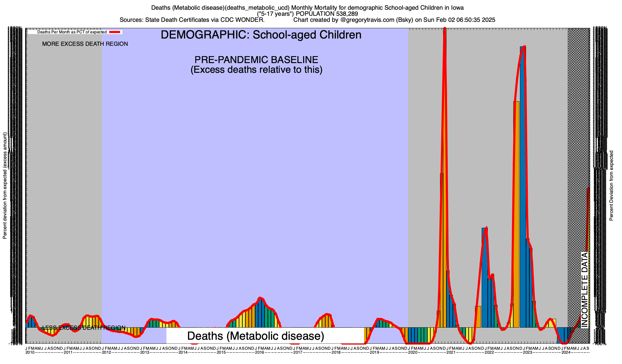622x364 pixels.
Task: Click the tall blue bar at January 2022
Action: [x=484, y=278]
